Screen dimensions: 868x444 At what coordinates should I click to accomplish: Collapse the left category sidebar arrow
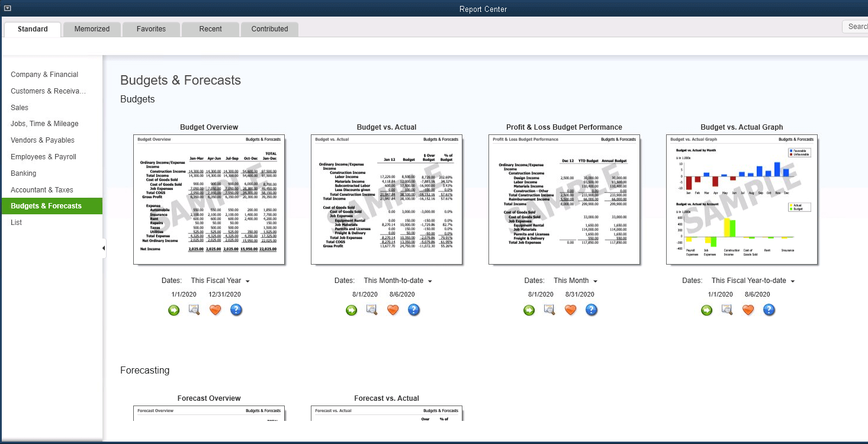pyautogui.click(x=104, y=248)
